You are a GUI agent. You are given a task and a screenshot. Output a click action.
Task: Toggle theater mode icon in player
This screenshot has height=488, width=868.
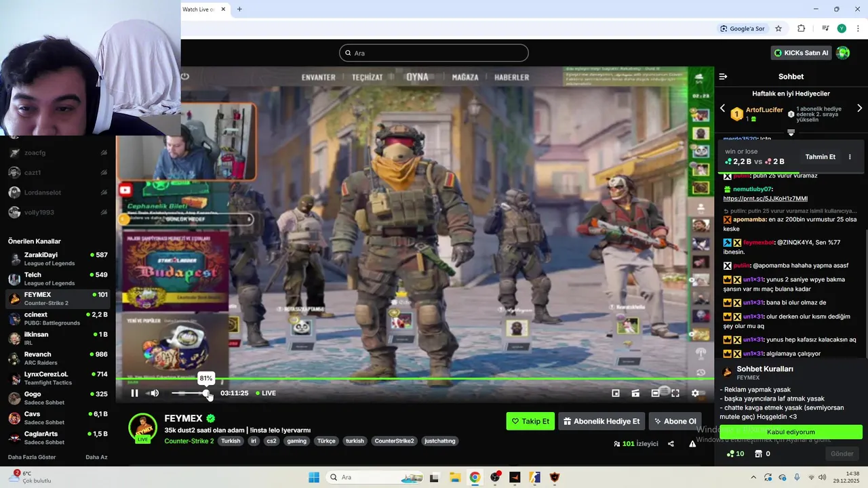656,393
